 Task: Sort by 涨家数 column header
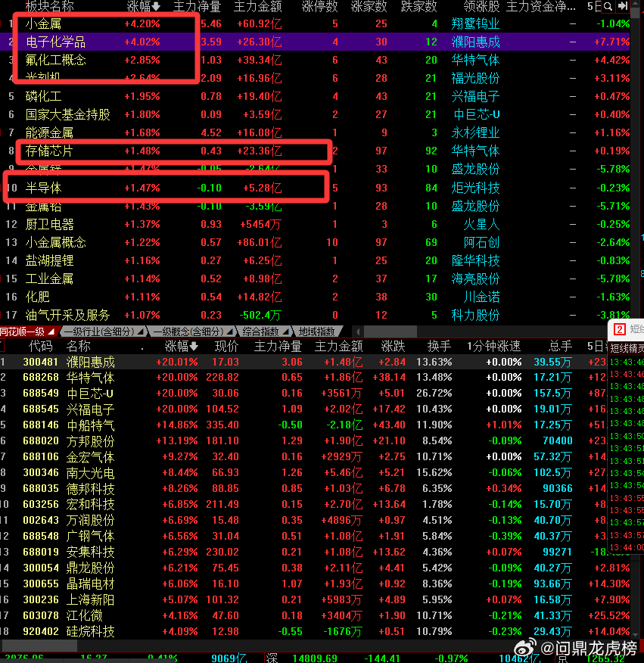[x=369, y=6]
